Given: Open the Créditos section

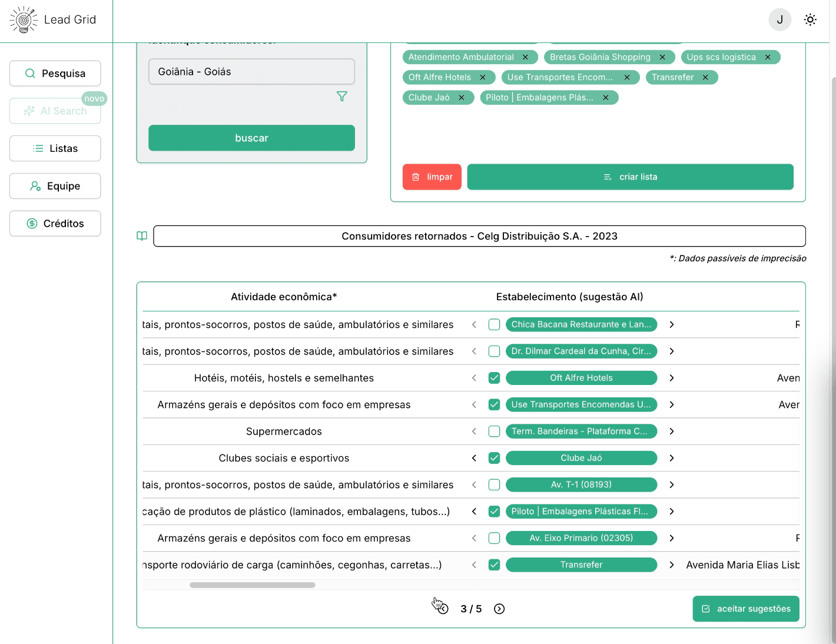Looking at the screenshot, I should (x=55, y=224).
